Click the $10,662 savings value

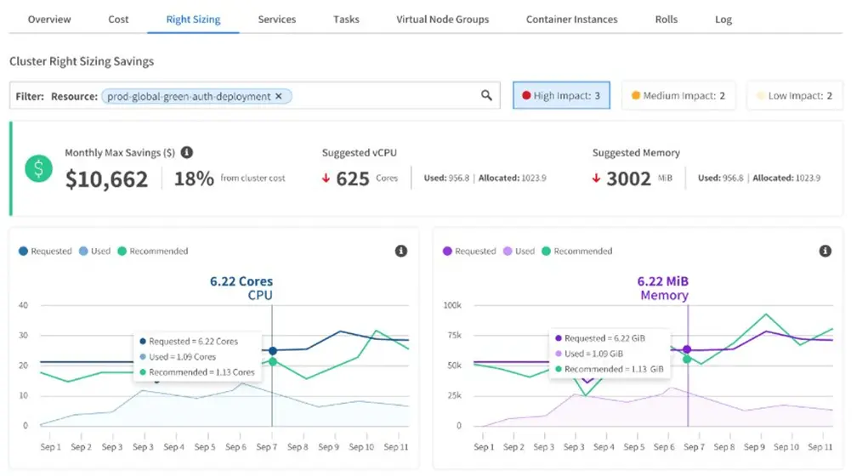click(x=106, y=178)
